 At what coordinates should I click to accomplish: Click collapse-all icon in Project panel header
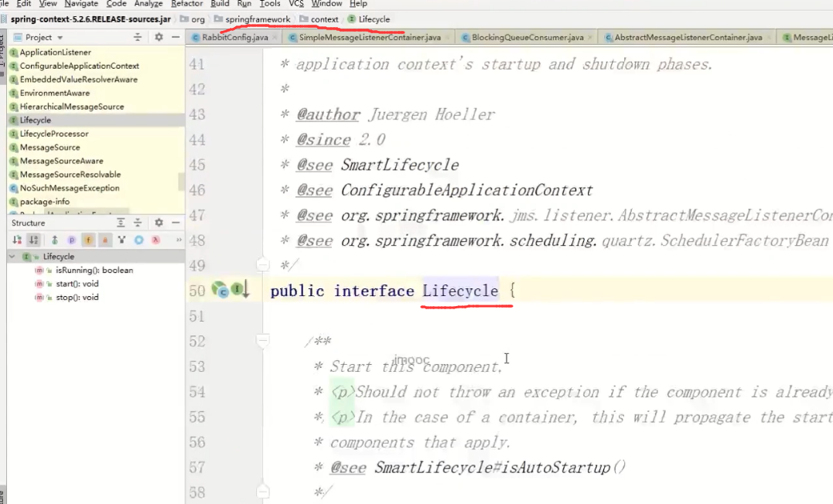click(x=138, y=37)
